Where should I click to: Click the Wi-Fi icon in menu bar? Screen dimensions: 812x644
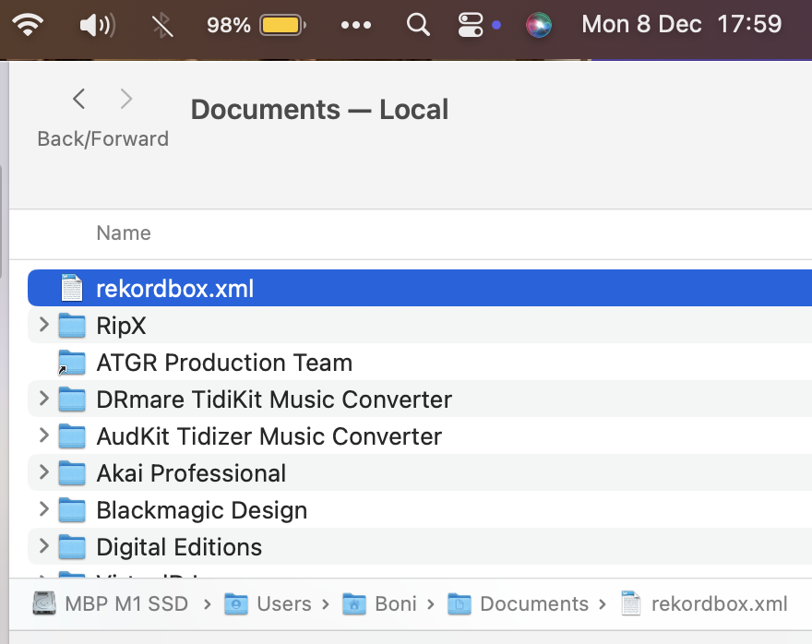(x=29, y=25)
